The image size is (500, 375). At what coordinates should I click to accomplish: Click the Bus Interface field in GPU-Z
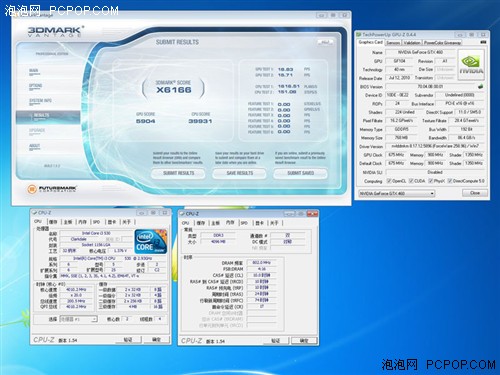460,104
